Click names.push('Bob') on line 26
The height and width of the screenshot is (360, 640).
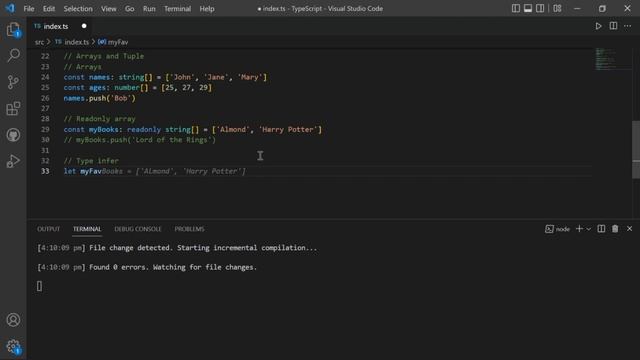[x=99, y=98]
